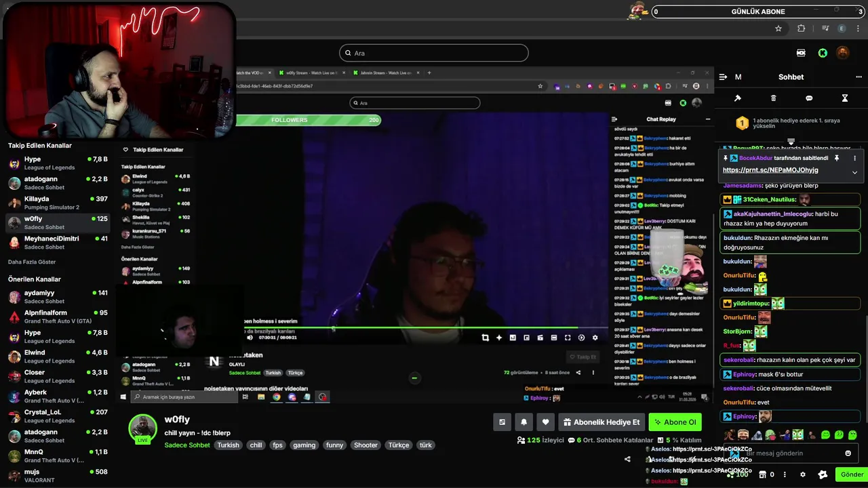Click Abonelik Hediye Et button
The height and width of the screenshot is (488, 868).
(601, 422)
